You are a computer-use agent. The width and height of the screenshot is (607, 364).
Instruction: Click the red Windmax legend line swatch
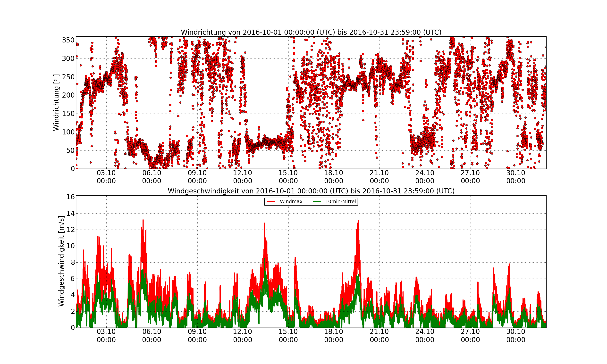pyautogui.click(x=271, y=202)
